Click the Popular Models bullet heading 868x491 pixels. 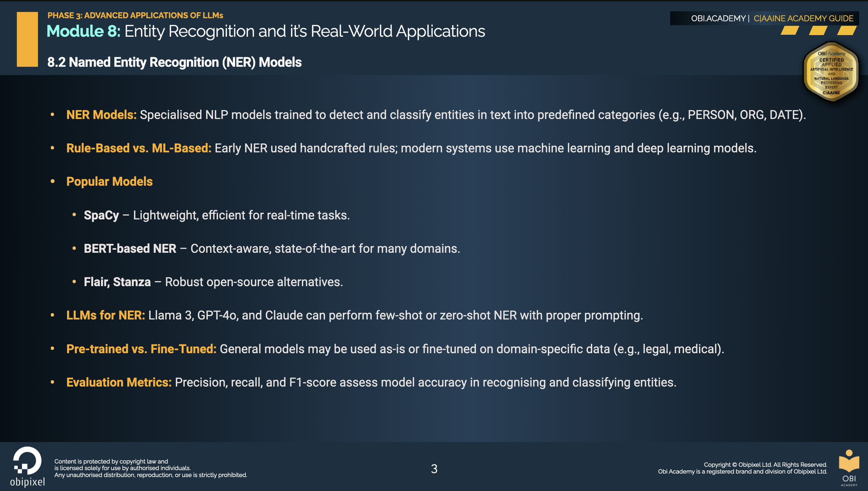109,181
